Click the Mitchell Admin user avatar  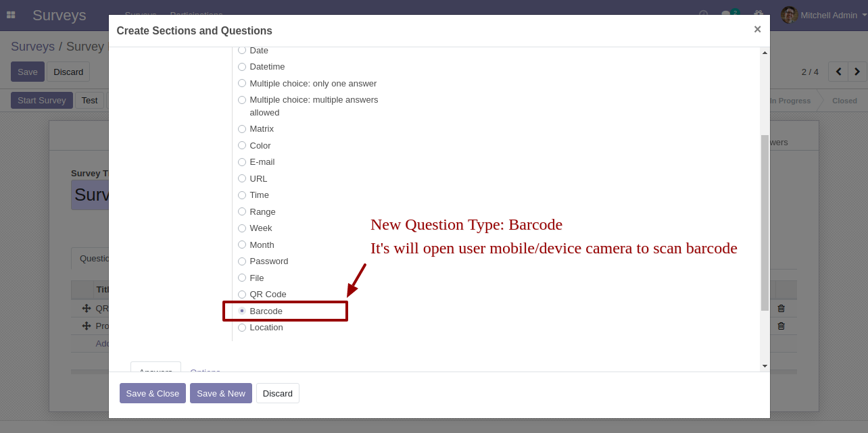point(789,15)
